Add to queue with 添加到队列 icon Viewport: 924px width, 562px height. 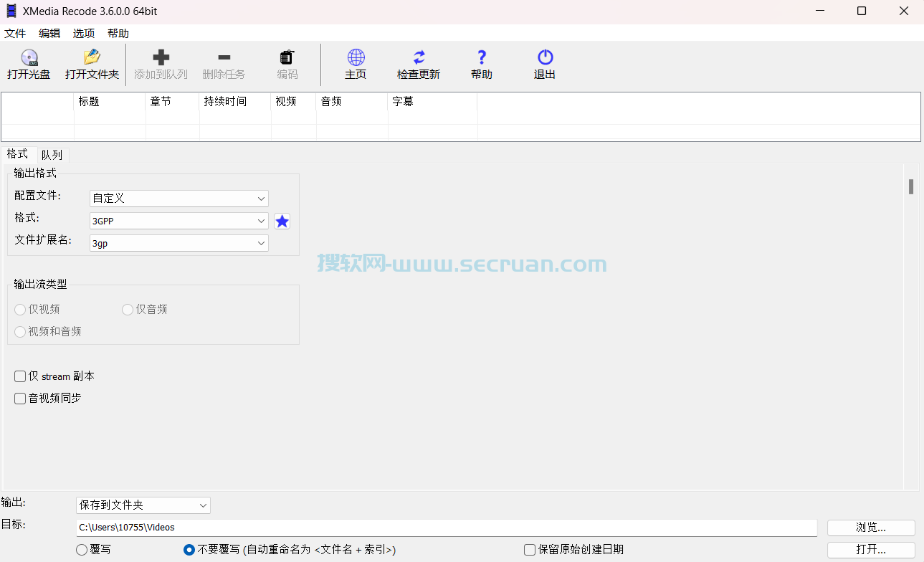(161, 57)
